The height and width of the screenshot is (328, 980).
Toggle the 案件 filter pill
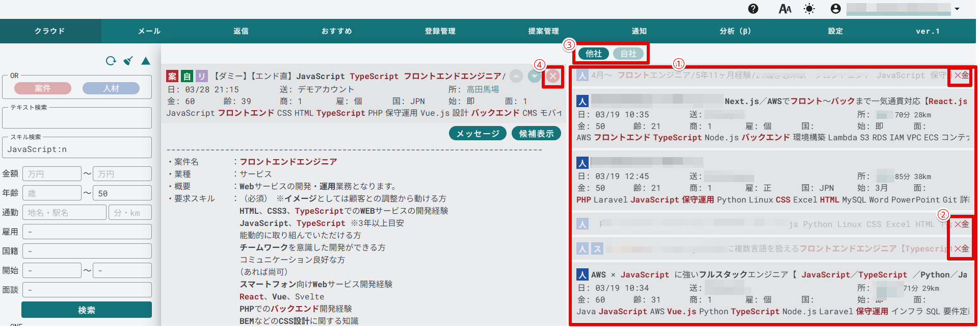click(x=43, y=88)
